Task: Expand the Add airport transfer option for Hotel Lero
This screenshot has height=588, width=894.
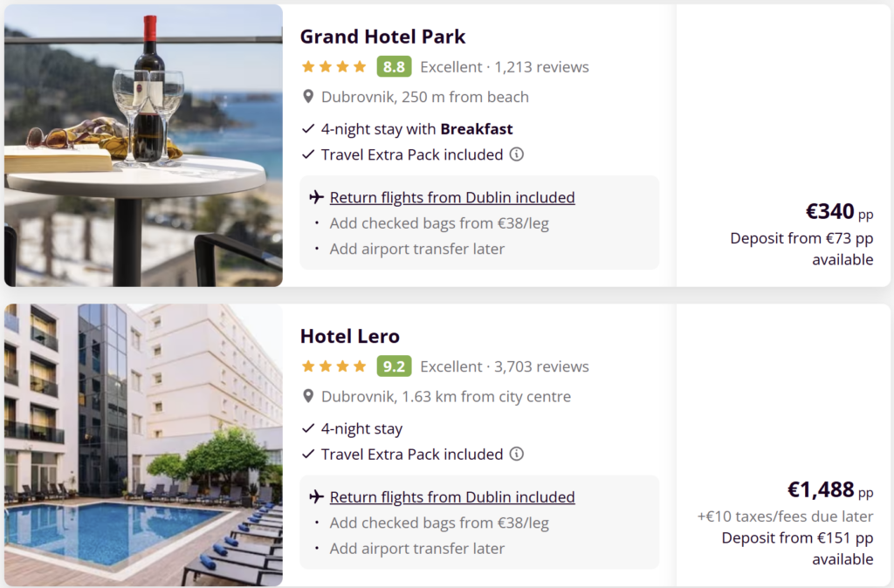Action: [x=417, y=548]
